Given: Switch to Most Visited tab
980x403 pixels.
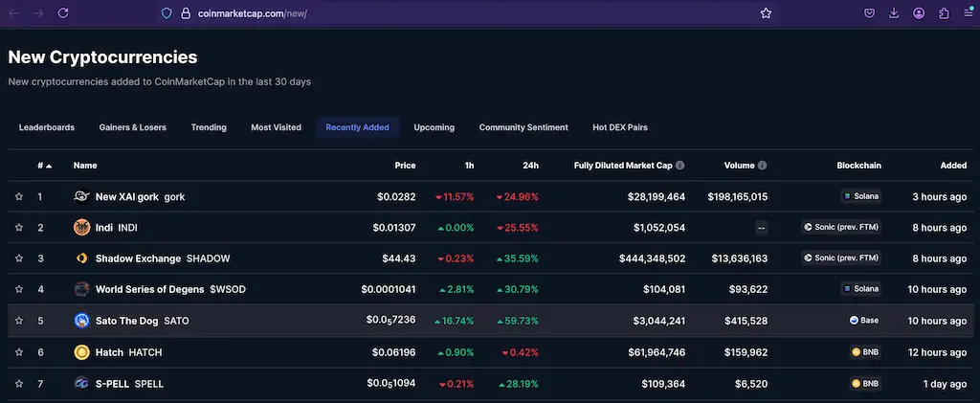Looking at the screenshot, I should [277, 127].
